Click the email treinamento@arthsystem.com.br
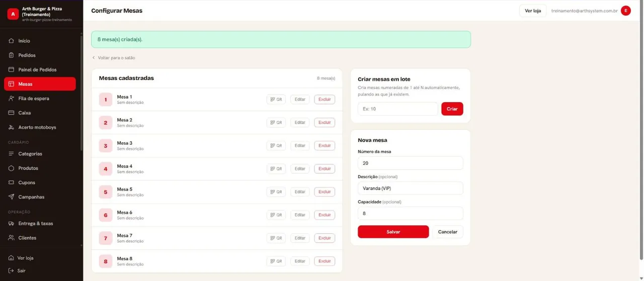Image resolution: width=644 pixels, height=281 pixels. click(585, 11)
